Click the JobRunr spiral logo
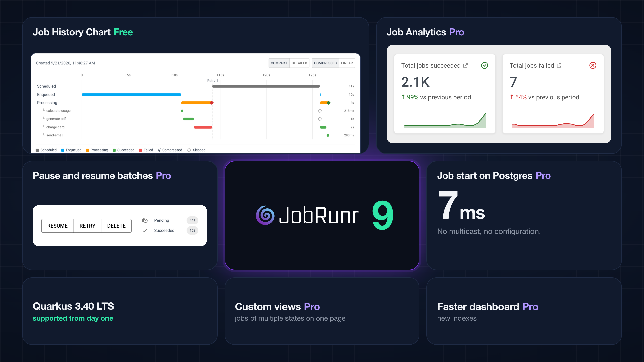644x362 pixels. point(265,215)
